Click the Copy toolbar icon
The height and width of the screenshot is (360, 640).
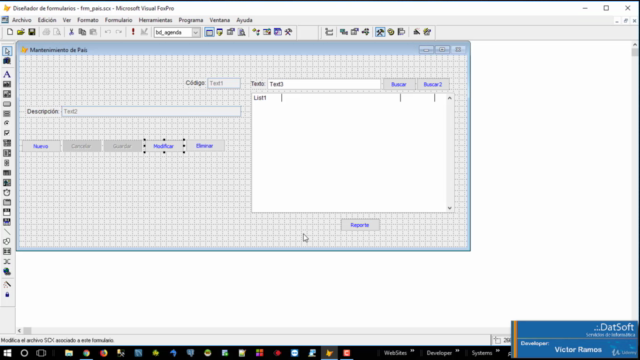pos(82,32)
